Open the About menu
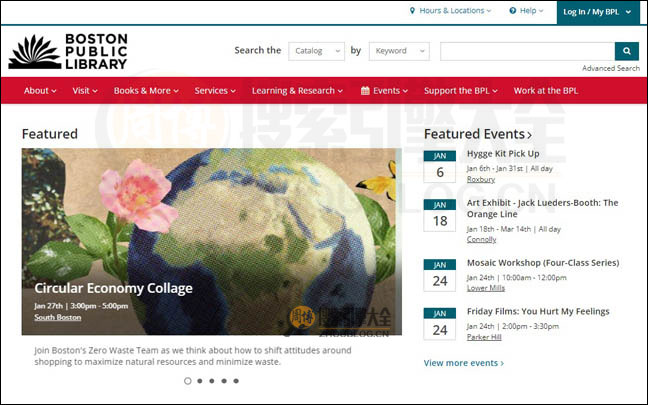 click(x=40, y=91)
